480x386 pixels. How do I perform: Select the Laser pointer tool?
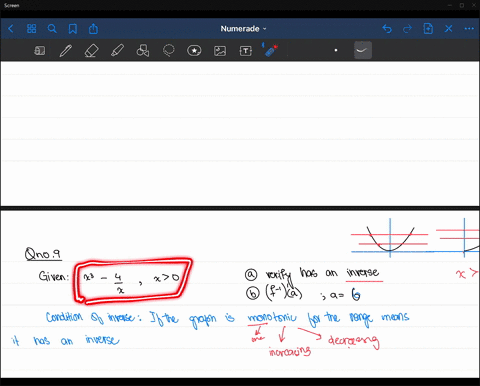coord(270,50)
